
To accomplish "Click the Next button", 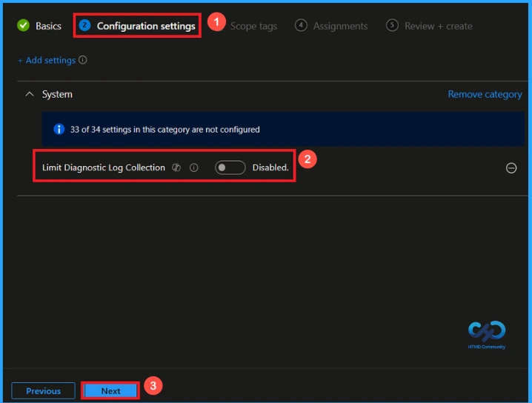I will (x=110, y=391).
